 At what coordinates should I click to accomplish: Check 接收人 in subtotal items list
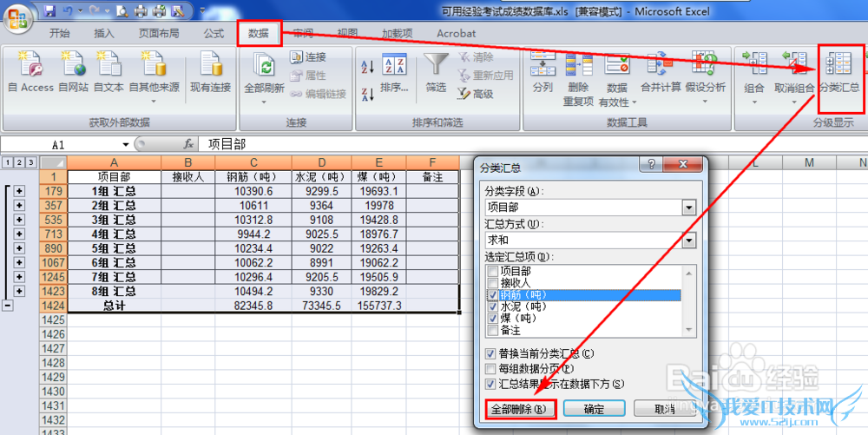coord(493,283)
